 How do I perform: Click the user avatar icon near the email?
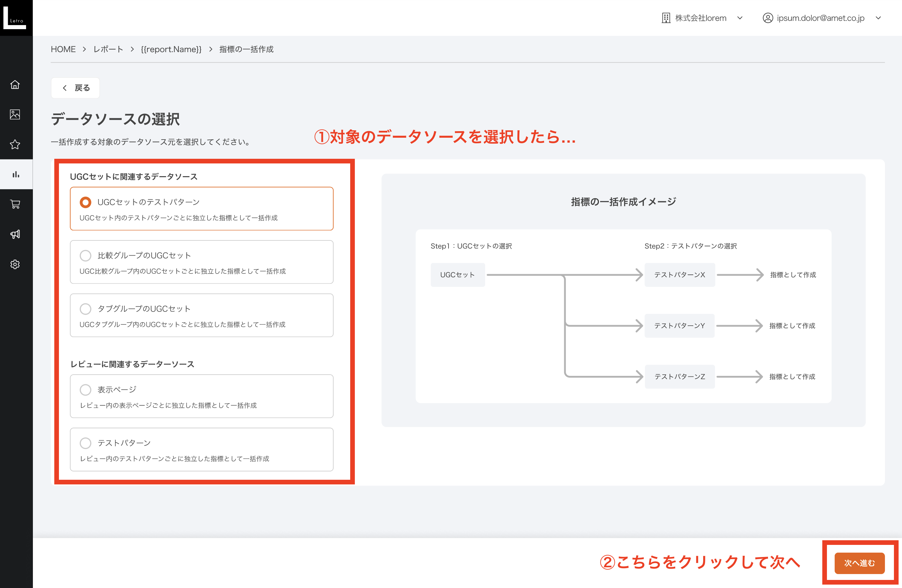pos(768,17)
